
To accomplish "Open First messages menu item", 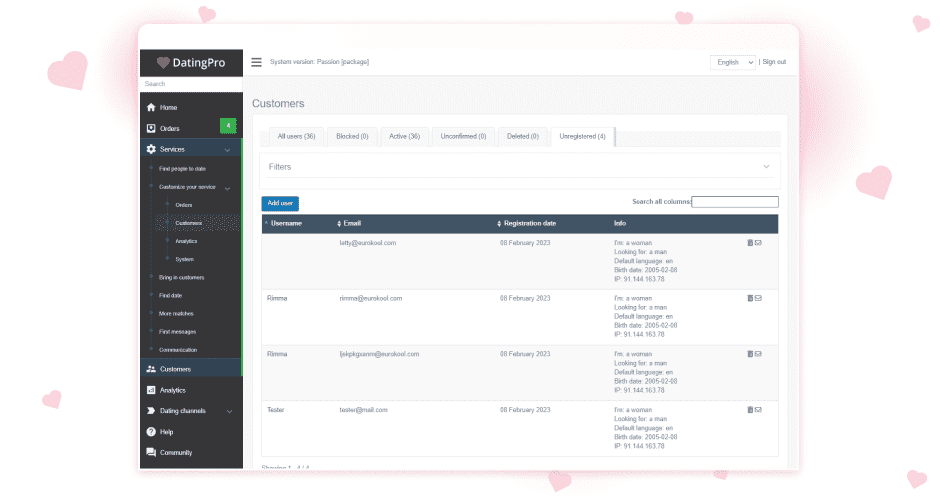I will [x=177, y=332].
